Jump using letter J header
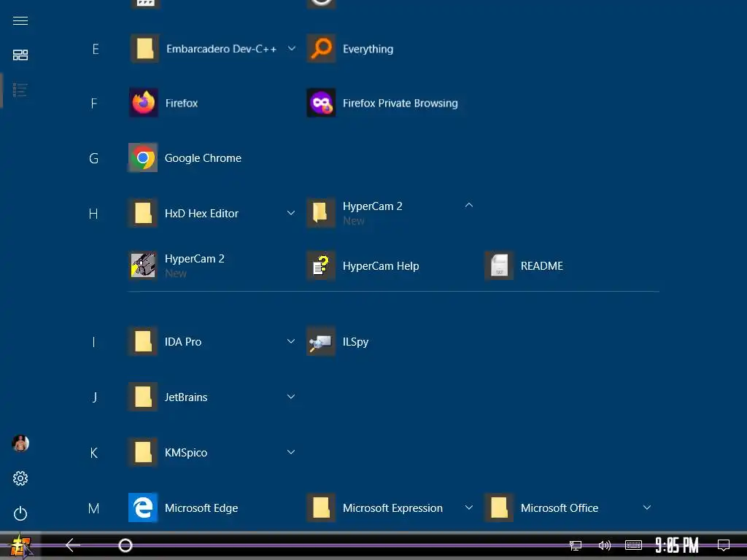 tap(94, 397)
